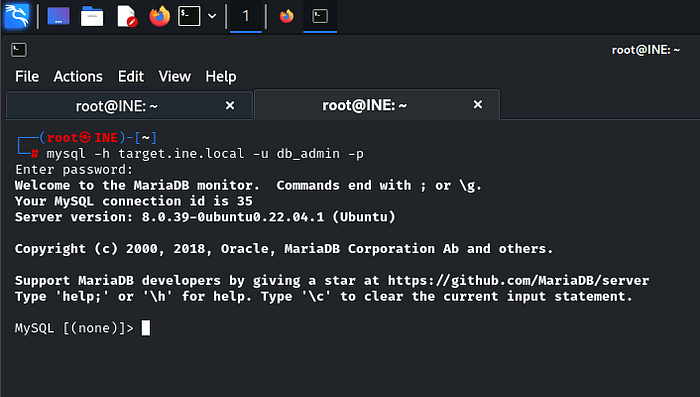The width and height of the screenshot is (700, 397).
Task: Open the View menu
Action: coord(175,76)
